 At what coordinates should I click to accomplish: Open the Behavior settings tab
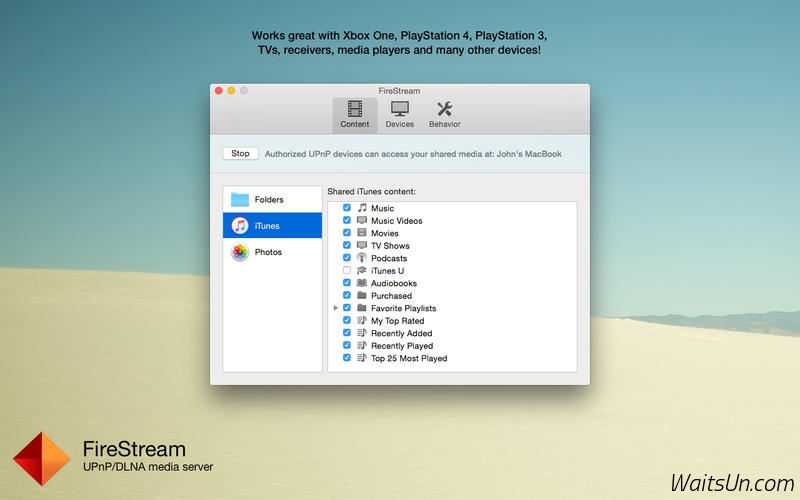coord(444,115)
